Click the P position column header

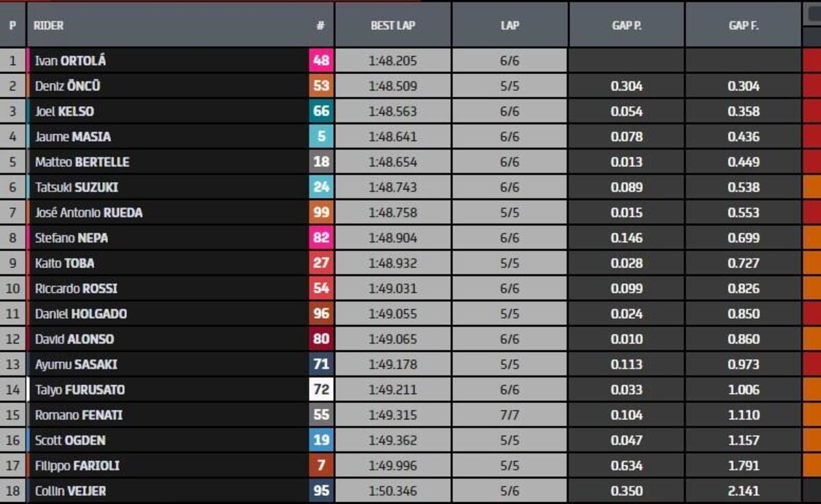tap(12, 25)
